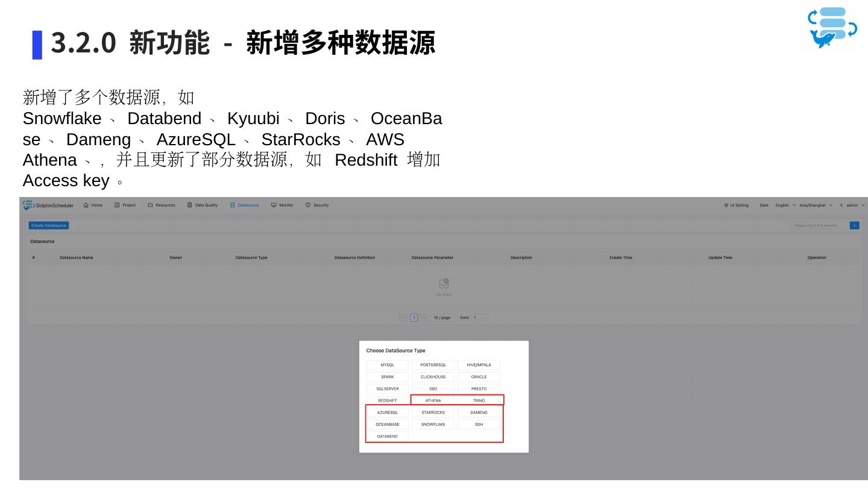Click the No Data empty-state icon

(444, 283)
